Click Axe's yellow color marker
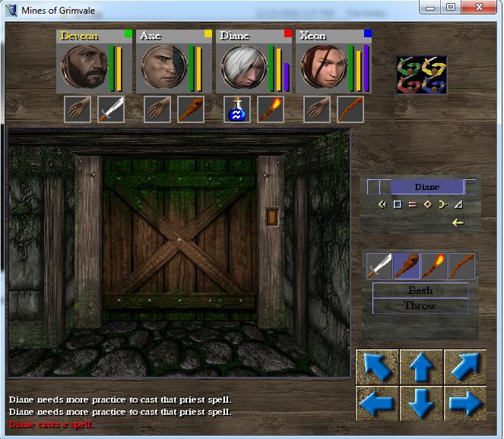 208,33
